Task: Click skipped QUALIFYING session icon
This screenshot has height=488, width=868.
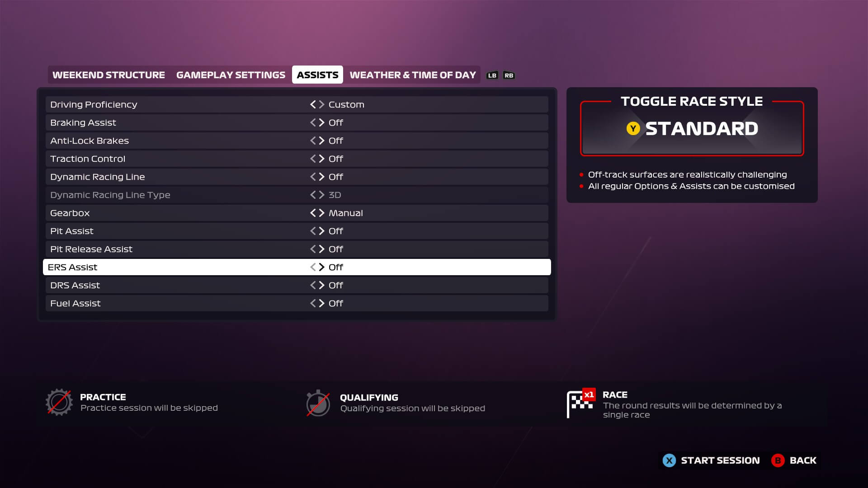Action: pyautogui.click(x=317, y=404)
